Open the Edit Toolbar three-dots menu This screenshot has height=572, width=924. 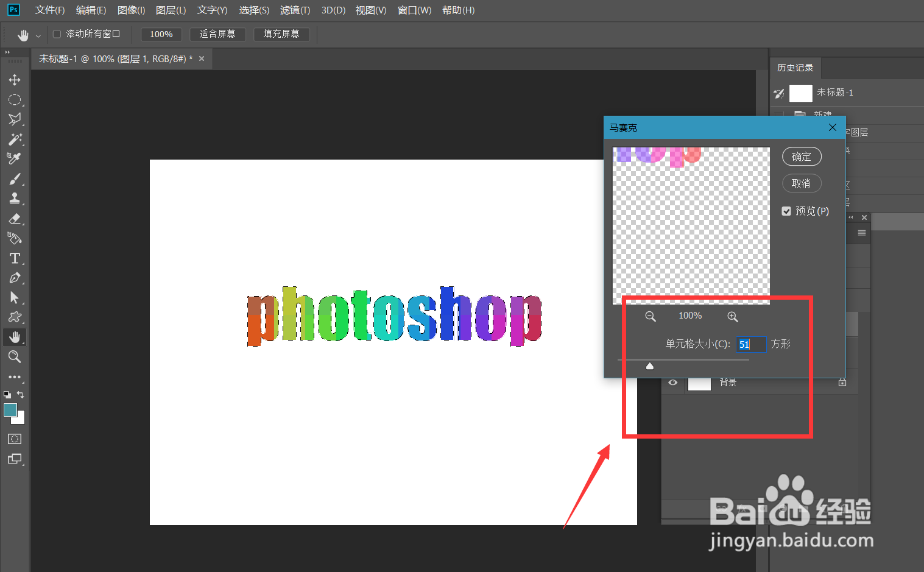[15, 377]
